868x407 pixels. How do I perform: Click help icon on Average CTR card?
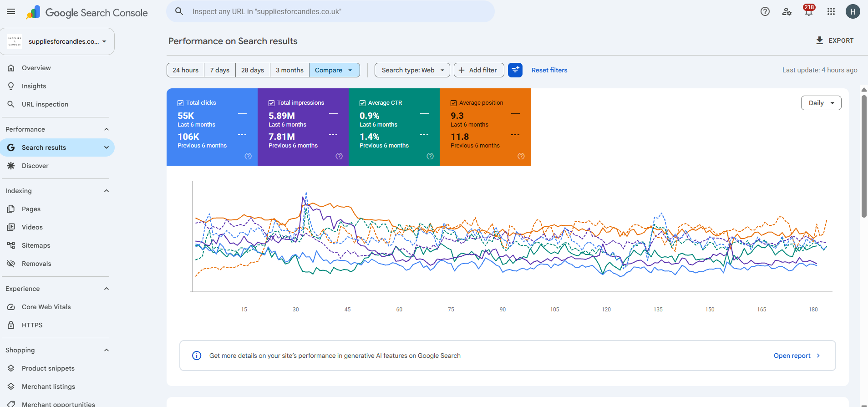click(x=430, y=156)
